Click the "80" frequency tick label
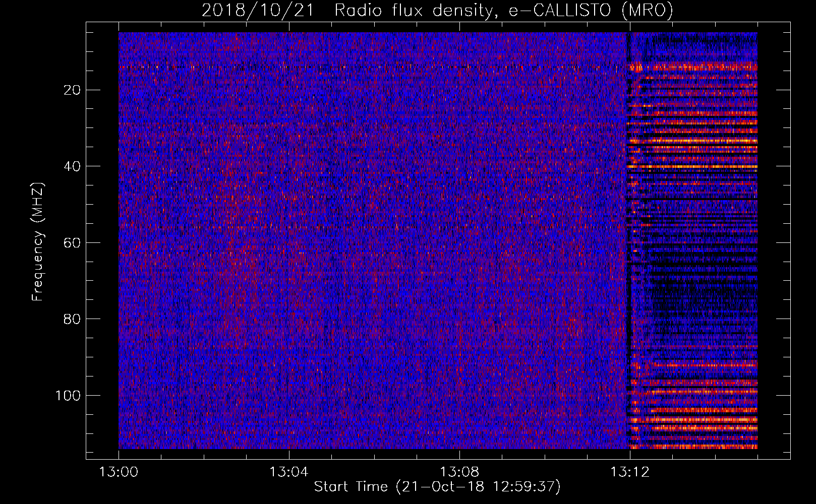816x504 pixels. pyautogui.click(x=73, y=319)
